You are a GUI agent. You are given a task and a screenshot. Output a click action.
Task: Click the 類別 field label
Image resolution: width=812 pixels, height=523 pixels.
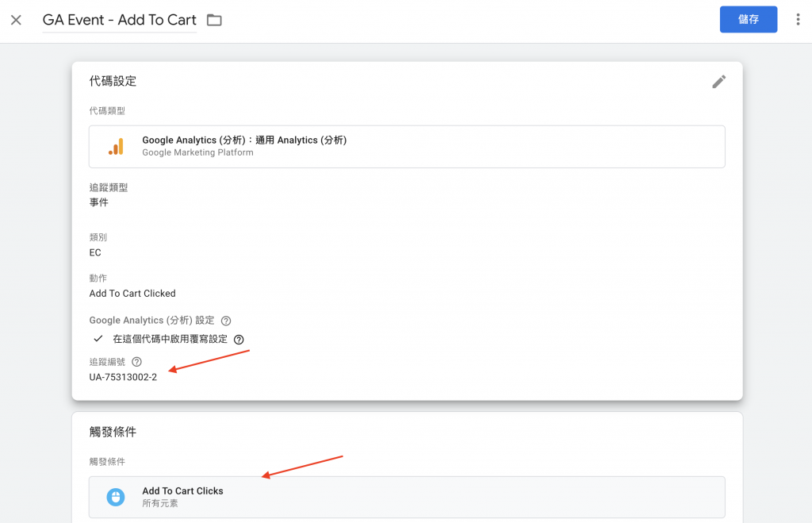click(98, 237)
